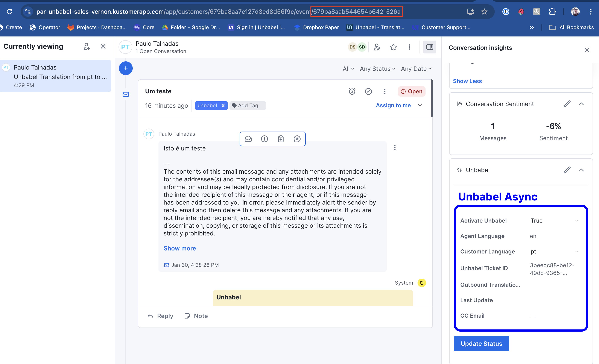
Task: Reload the page with the browser refresh icon
Action: coord(9,11)
